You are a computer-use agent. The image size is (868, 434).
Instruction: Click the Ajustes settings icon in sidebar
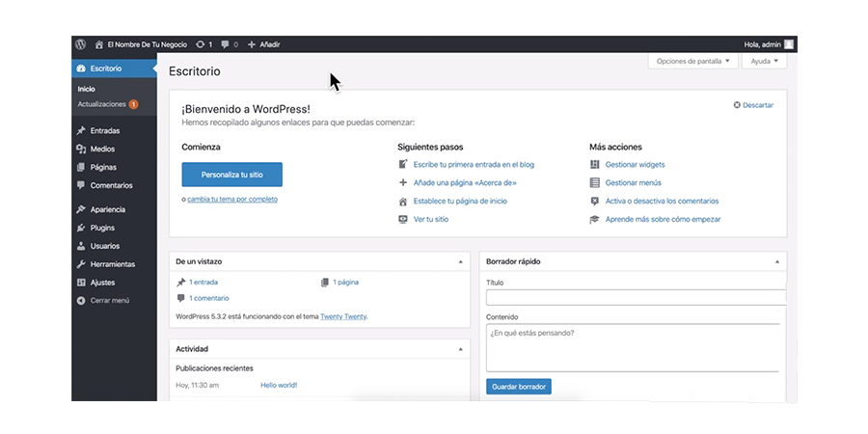click(x=81, y=283)
